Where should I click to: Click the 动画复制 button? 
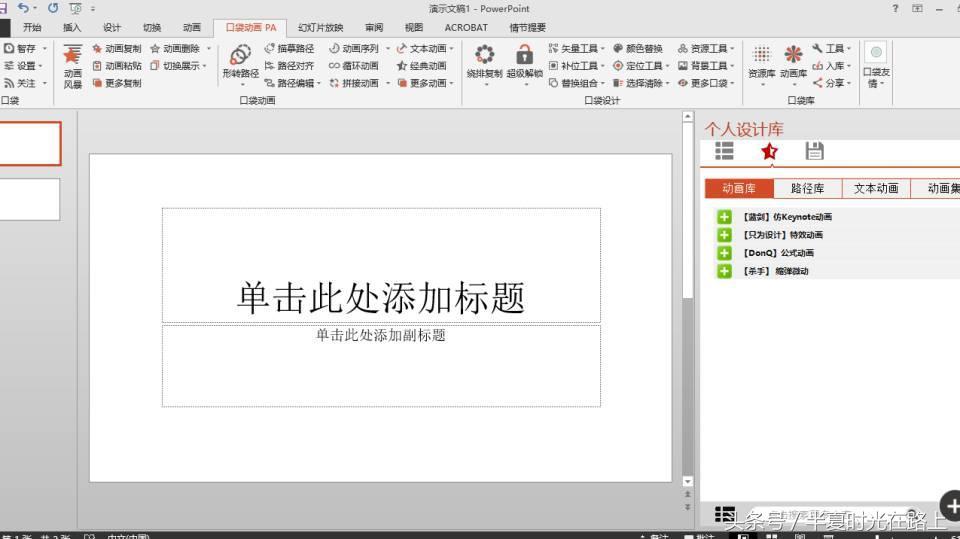click(117, 48)
